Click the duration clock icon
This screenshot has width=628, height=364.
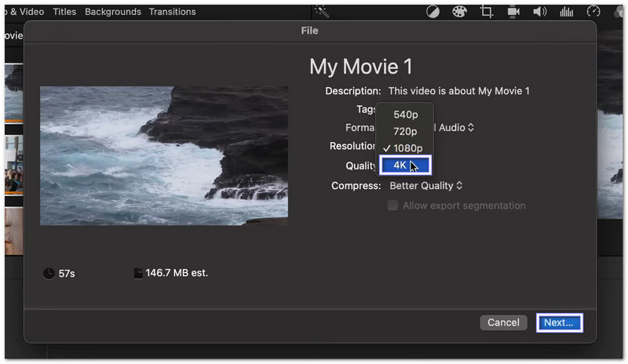(49, 274)
